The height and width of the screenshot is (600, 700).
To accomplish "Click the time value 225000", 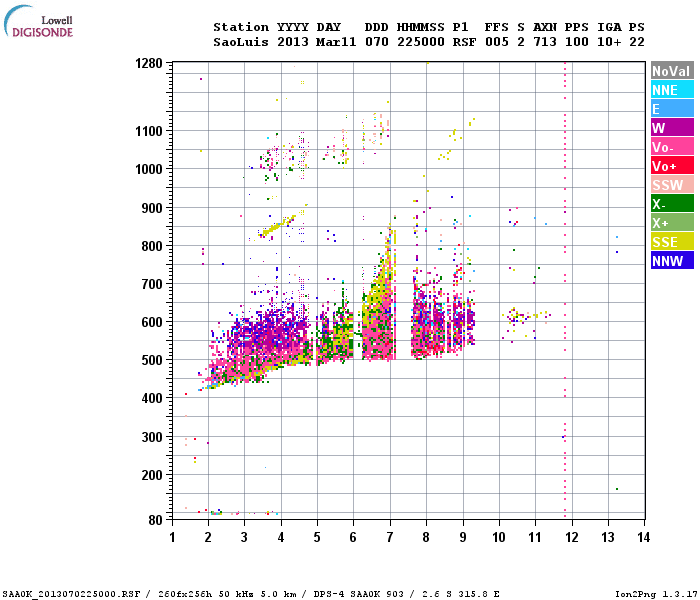I will coord(421,42).
